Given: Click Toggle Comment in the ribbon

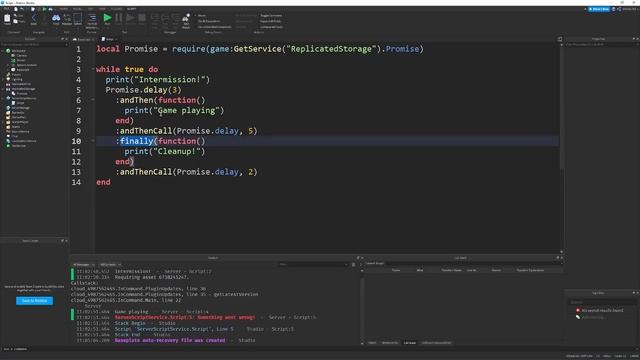Looking at the screenshot, I should (271, 16).
